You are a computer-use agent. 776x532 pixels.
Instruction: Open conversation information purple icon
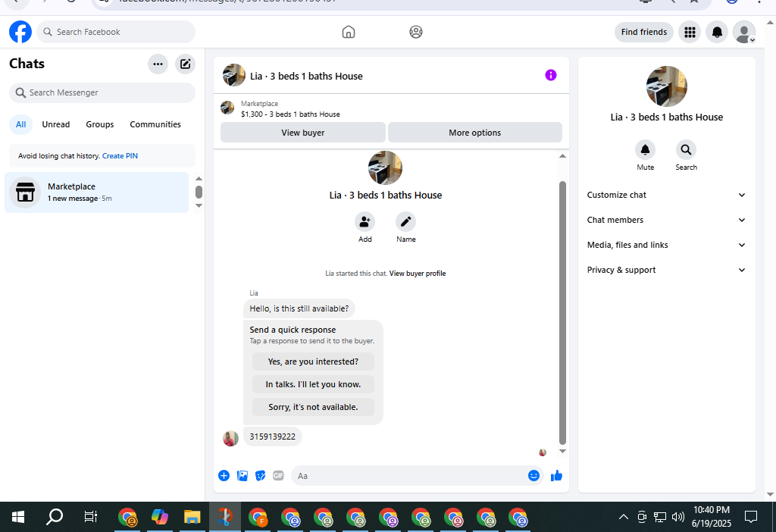551,75
